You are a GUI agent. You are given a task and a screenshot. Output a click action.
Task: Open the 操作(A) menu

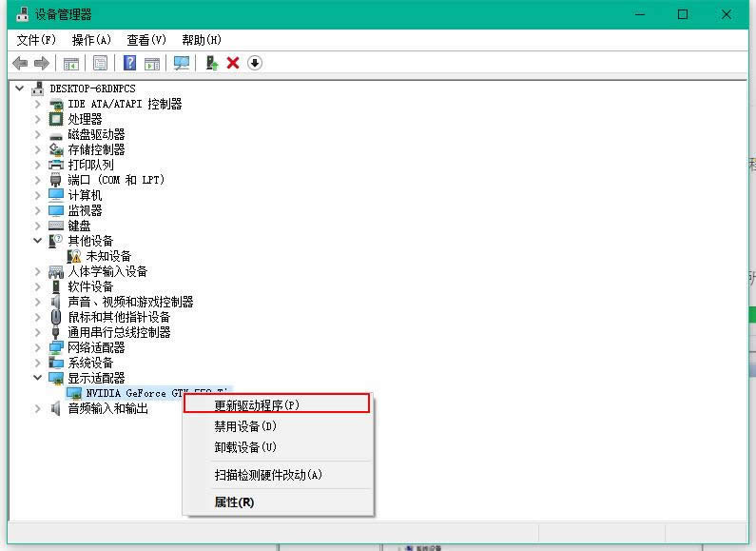91,40
